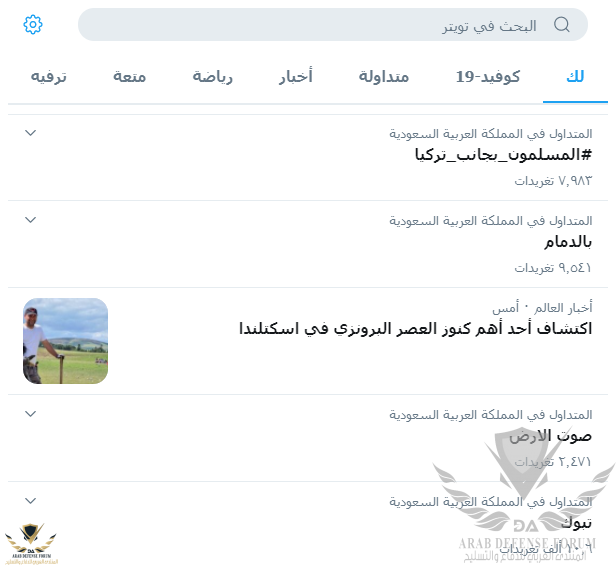Open the بالدمام trending topic
Viewport: 616px width, 566px height.
[568, 242]
